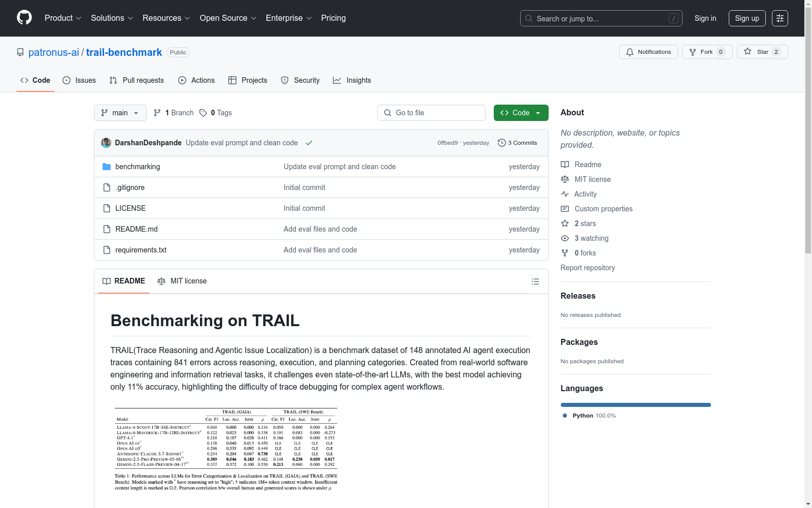The height and width of the screenshot is (508, 812).
Task: Click the scales icon beside MIT license
Action: [565, 179]
